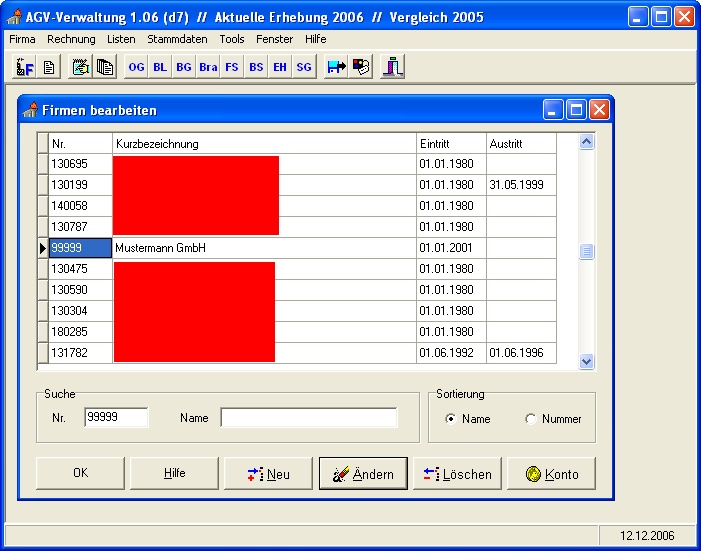Click the row selector beside 130695
Image resolution: width=701 pixels, height=551 pixels.
point(43,164)
